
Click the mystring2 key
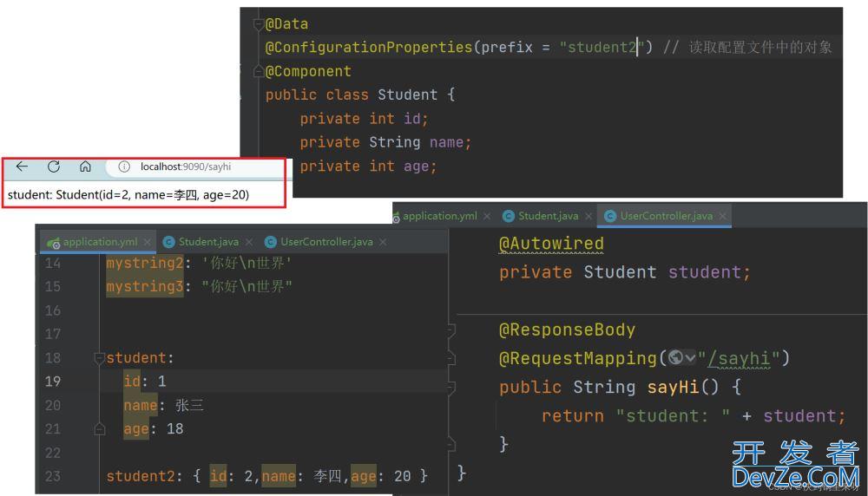(x=144, y=264)
